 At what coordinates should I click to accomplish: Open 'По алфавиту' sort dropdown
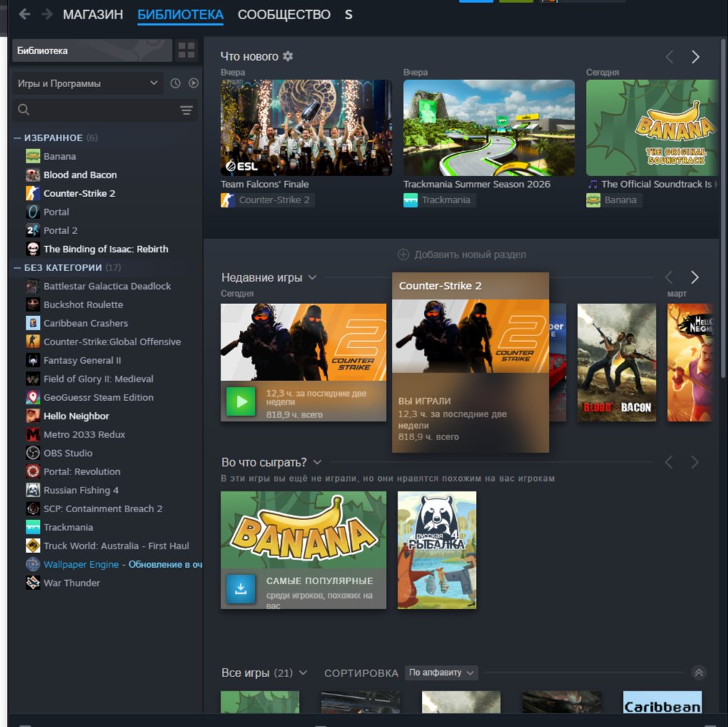441,672
